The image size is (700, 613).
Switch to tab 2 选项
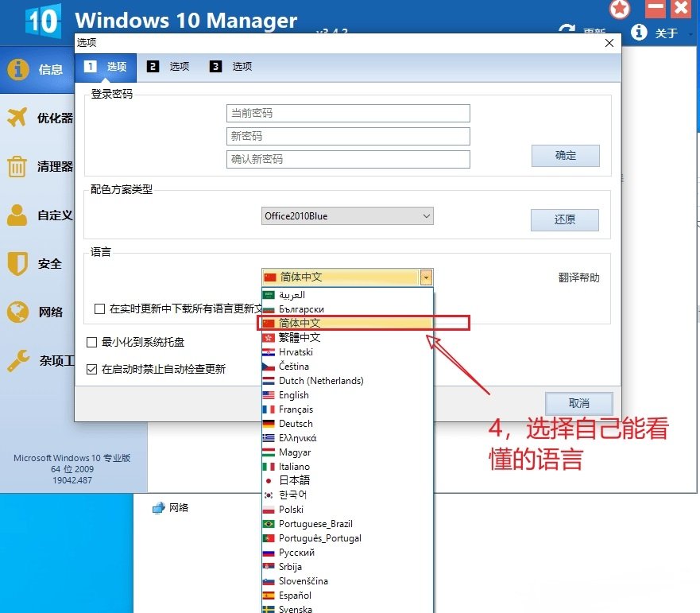click(168, 67)
